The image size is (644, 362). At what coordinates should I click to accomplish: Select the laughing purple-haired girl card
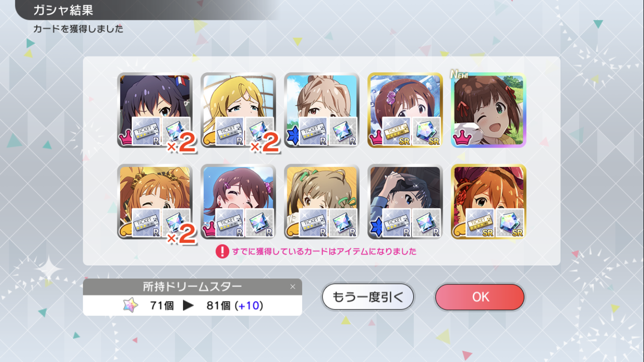click(238, 202)
